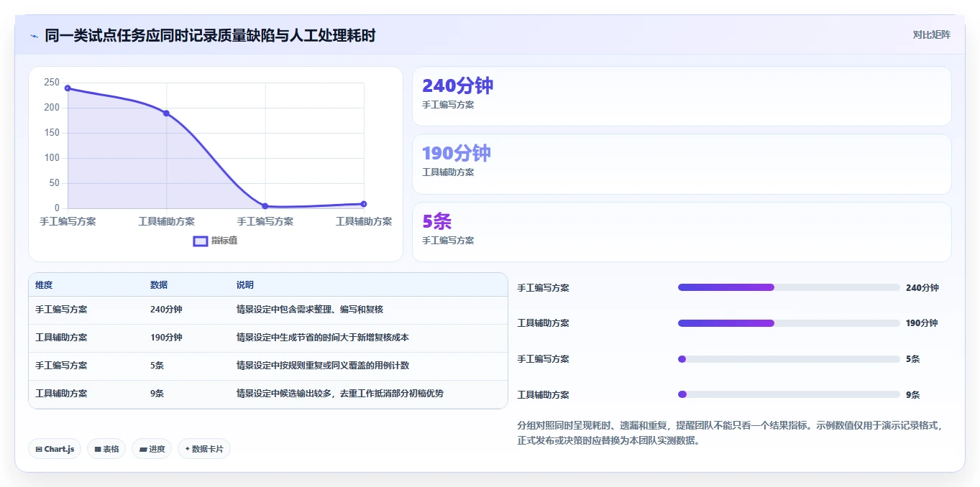
Task: Click the 数据 table column header
Action: pos(159,285)
